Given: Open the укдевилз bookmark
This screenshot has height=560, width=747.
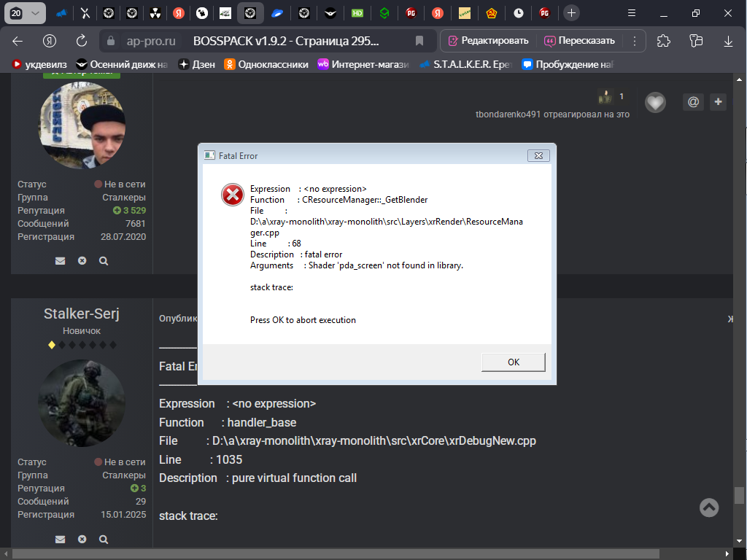Looking at the screenshot, I should point(39,64).
